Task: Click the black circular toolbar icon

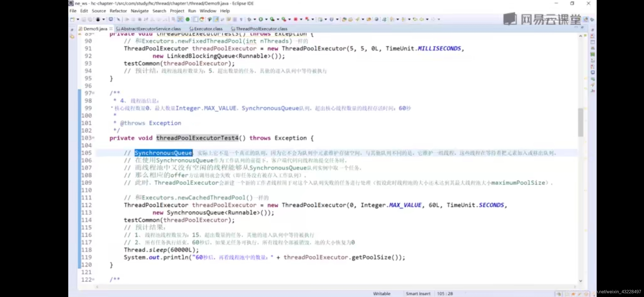Action: click(x=98, y=19)
